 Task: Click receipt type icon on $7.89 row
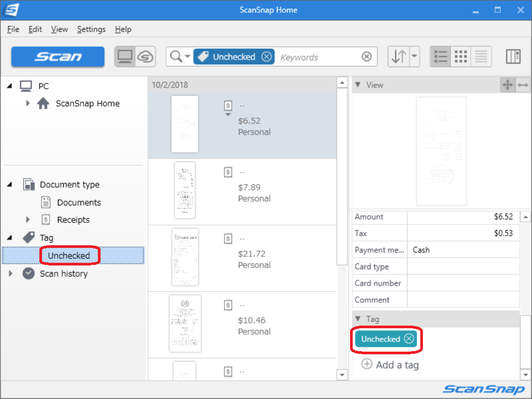tap(228, 172)
